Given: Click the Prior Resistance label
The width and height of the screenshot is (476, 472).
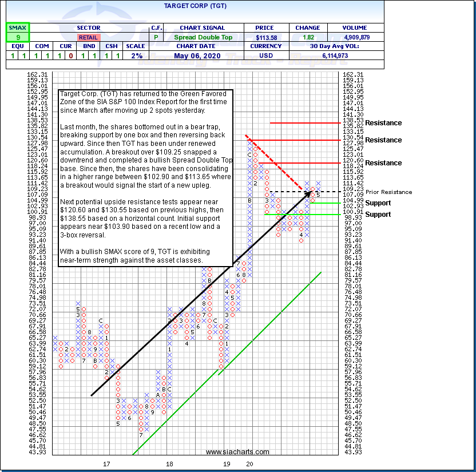Looking at the screenshot, I should (x=388, y=192).
